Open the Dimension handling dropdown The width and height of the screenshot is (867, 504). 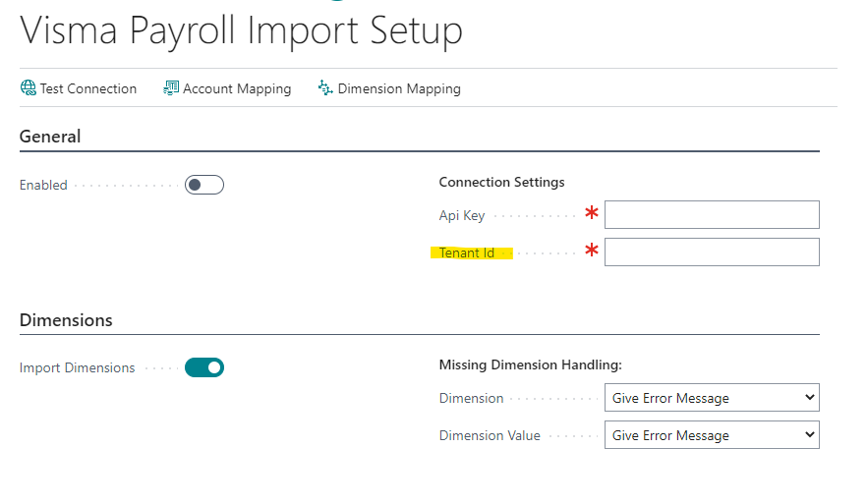tap(712, 398)
